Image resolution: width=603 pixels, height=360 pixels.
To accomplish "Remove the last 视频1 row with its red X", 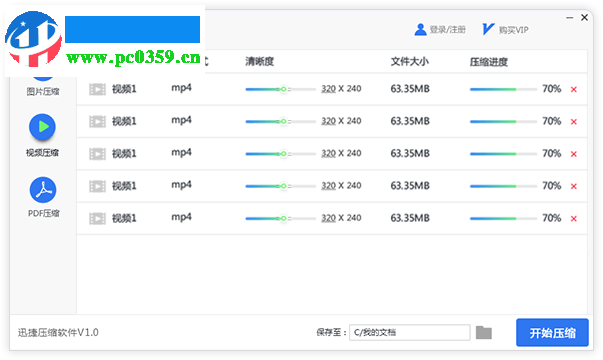I will pos(574,219).
